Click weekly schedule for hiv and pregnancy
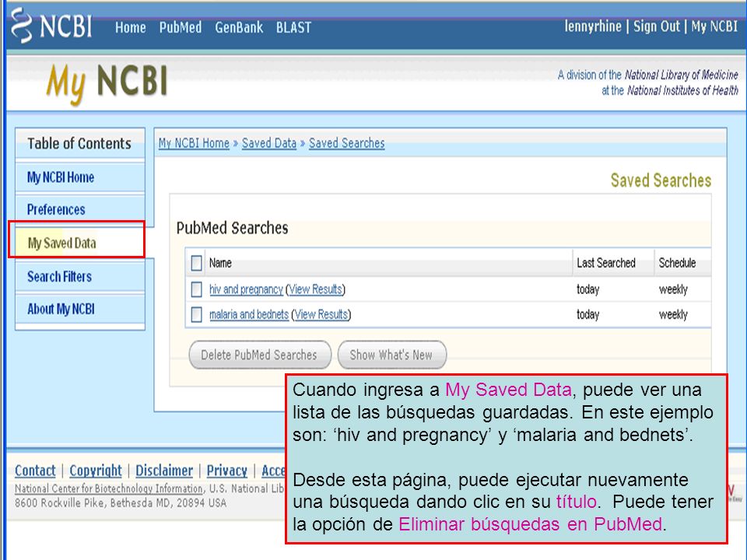 point(673,289)
